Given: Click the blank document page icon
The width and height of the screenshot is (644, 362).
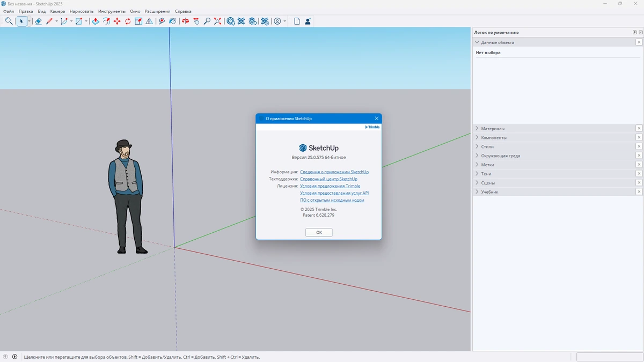Looking at the screenshot, I should [x=297, y=21].
